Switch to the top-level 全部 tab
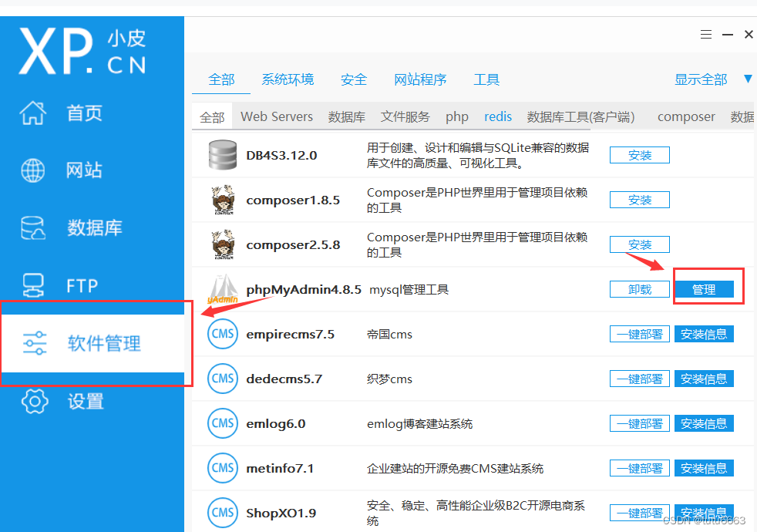The width and height of the screenshot is (757, 532). coord(221,79)
